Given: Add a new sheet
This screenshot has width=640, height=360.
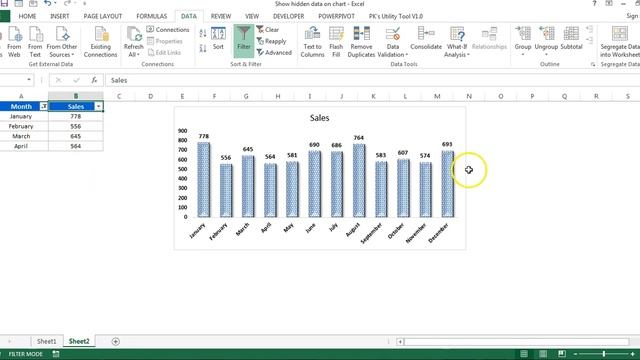Looking at the screenshot, I should pos(116,342).
